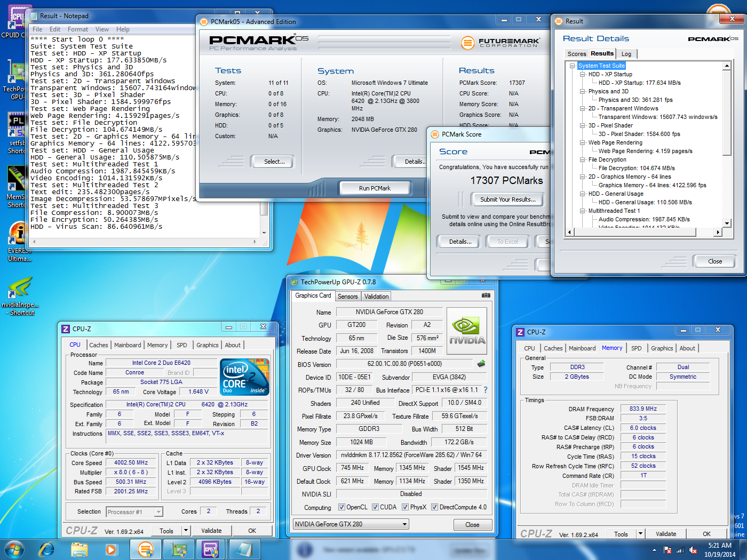The width and height of the screenshot is (747, 560).
Task: Open Graphics tab in right CPU-Z window
Action: click(x=662, y=348)
